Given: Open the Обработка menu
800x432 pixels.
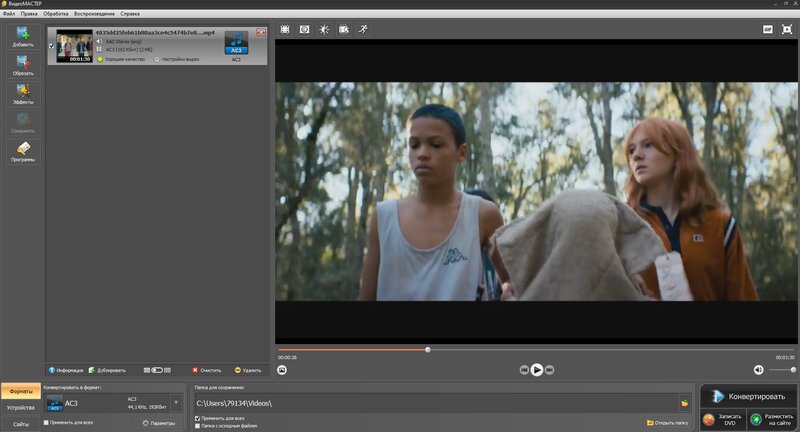Looking at the screenshot, I should (56, 14).
